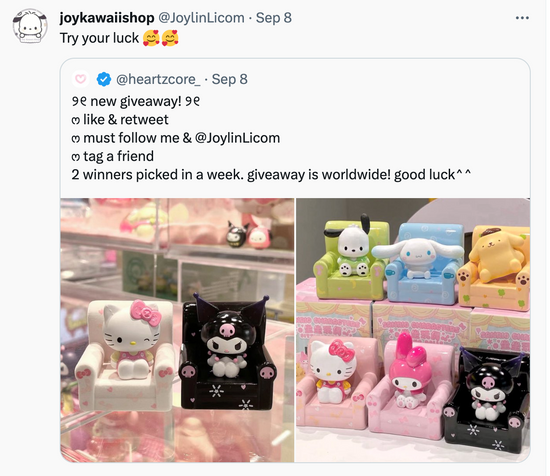
Task: Open the @JoylinLicom handle in tweet header
Action: (201, 18)
